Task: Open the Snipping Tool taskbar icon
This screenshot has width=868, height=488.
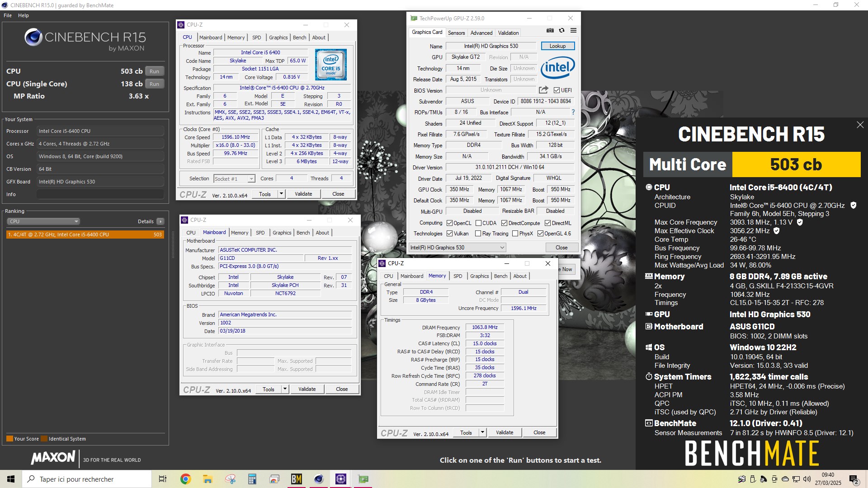Action: click(230, 479)
